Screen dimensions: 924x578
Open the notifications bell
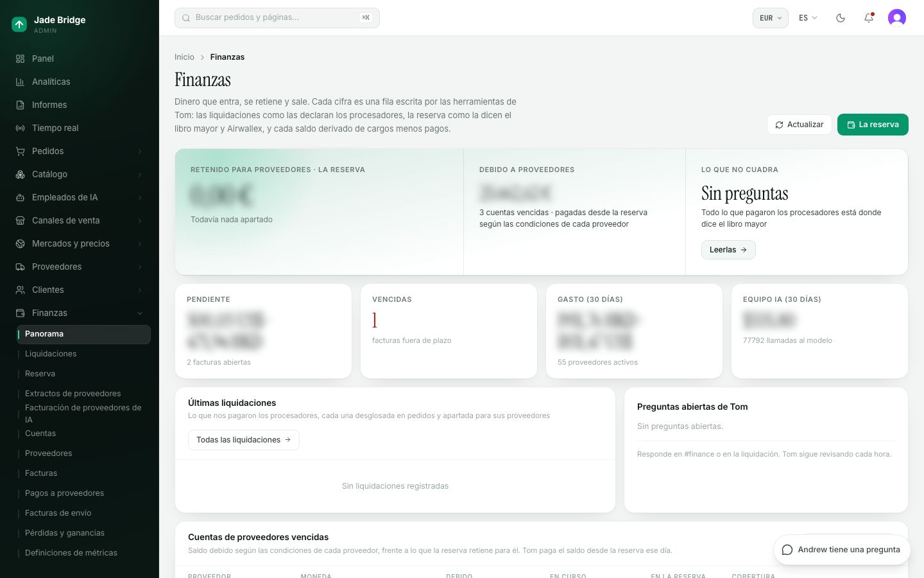pyautogui.click(x=869, y=18)
